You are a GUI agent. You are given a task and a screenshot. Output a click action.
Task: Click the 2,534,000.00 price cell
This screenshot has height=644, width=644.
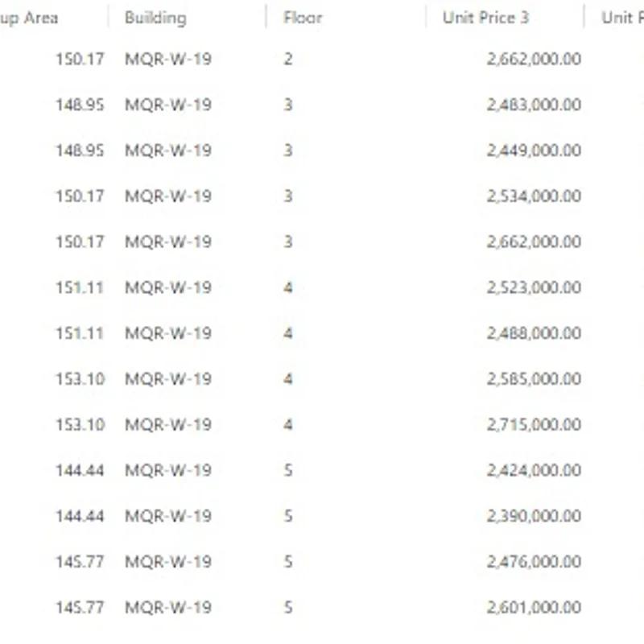click(533, 196)
